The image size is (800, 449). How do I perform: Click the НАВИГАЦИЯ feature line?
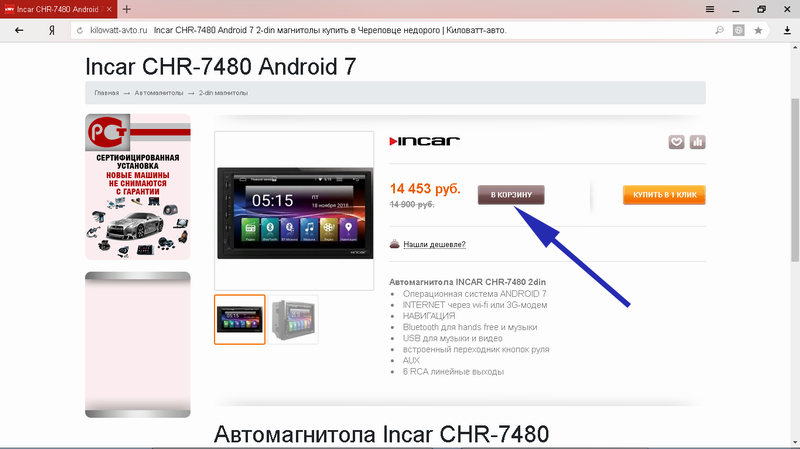coord(429,316)
